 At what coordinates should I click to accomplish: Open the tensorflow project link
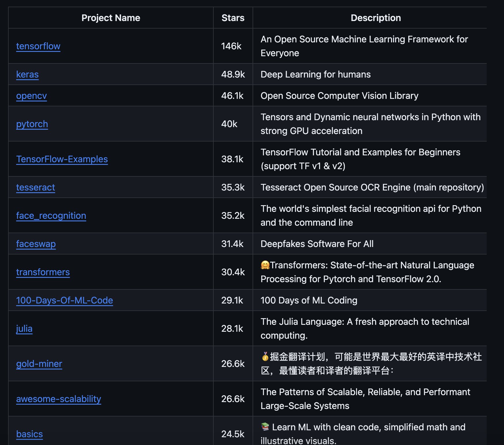(x=38, y=46)
